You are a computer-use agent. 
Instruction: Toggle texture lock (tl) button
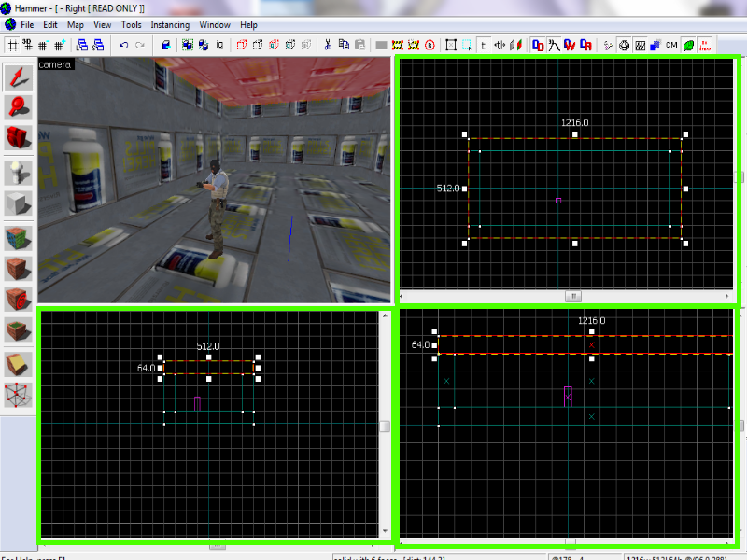point(484,45)
